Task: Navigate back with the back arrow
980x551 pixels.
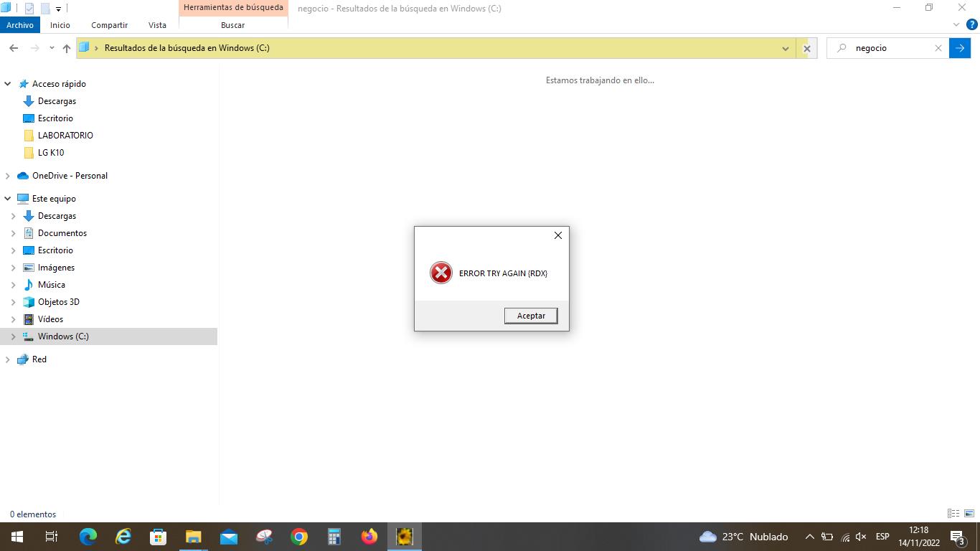Action: tap(14, 48)
